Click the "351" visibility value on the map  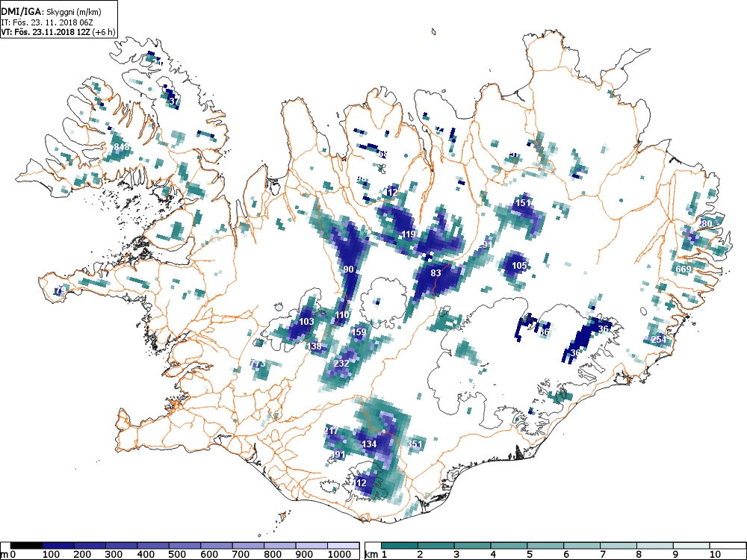pyautogui.click(x=415, y=444)
